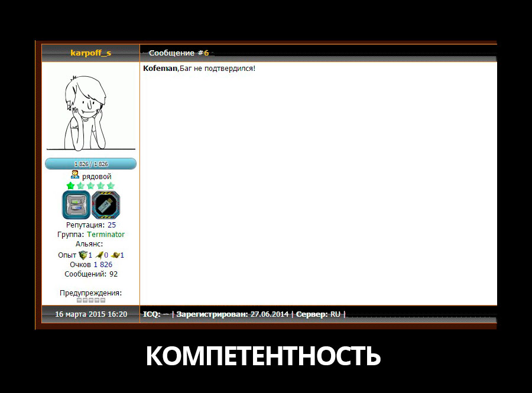Click the warnings level indicator boxes

pos(90,300)
